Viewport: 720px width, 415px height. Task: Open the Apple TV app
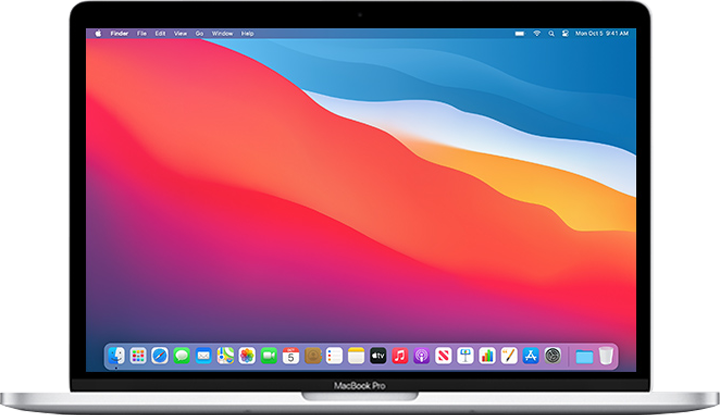(378, 355)
